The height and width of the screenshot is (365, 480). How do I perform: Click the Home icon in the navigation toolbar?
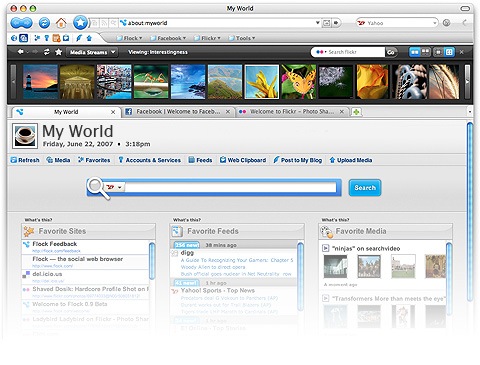tap(61, 23)
